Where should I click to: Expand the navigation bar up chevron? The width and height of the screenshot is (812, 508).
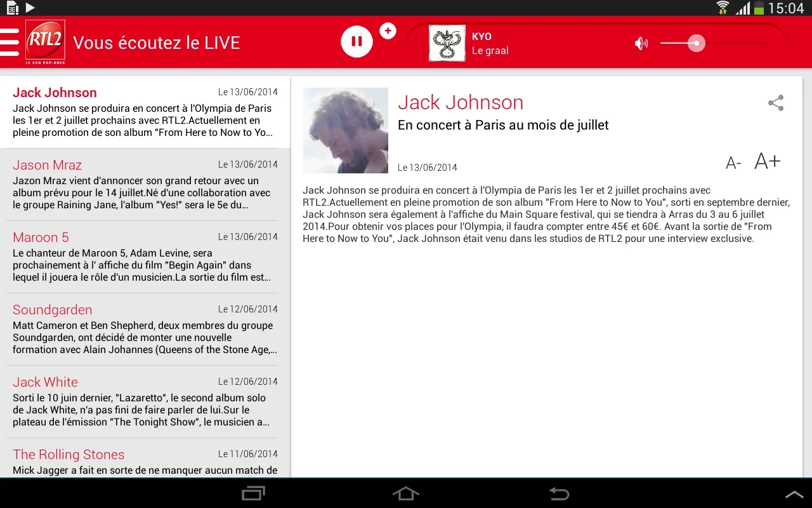tap(794, 494)
